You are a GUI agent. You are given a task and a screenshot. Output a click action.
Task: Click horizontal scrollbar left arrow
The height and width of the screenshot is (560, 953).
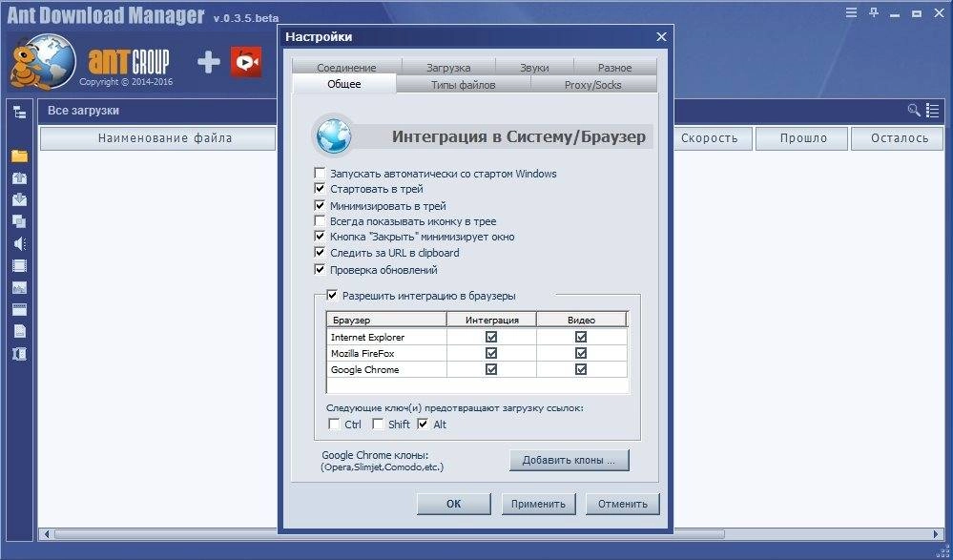tap(46, 534)
